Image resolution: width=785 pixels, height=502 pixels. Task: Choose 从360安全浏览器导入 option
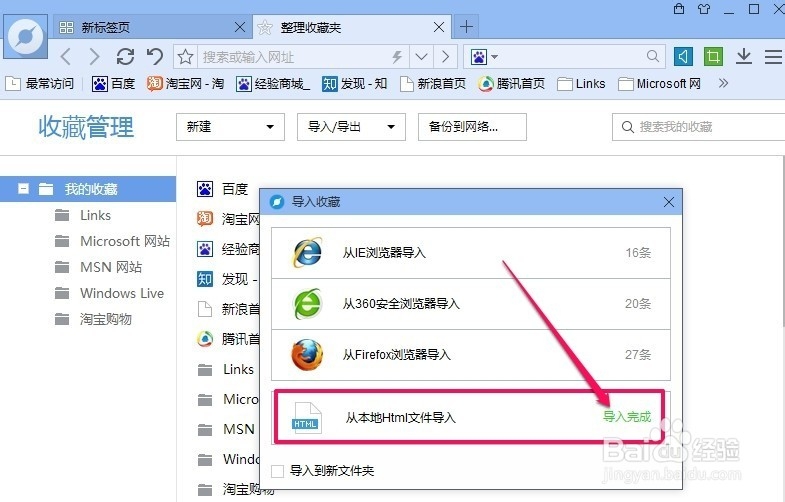click(x=471, y=304)
